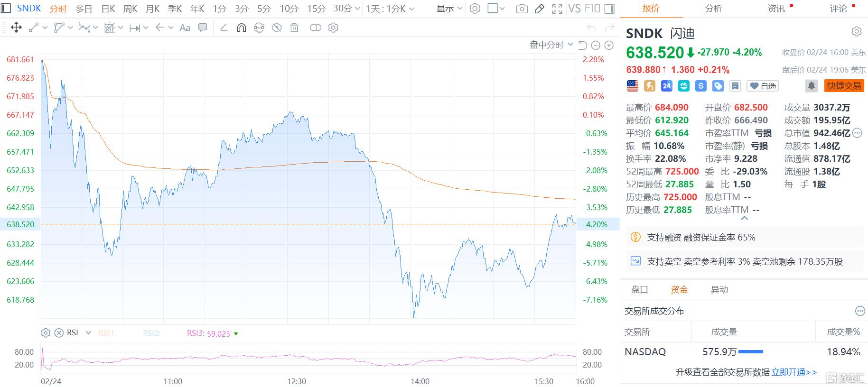Enter fullscreen chart mode
The height and width of the screenshot is (387, 868).
[557, 9]
